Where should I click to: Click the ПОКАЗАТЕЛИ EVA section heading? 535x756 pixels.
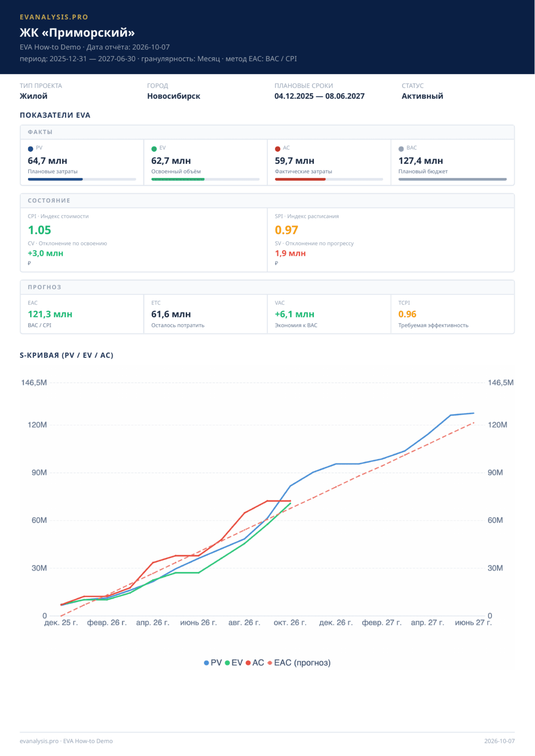55,115
